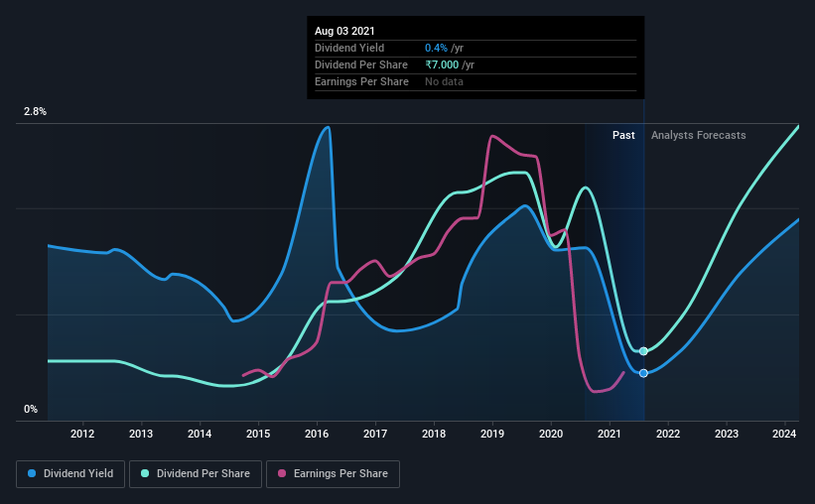Click the Past region label
815x504 pixels.
click(x=623, y=135)
